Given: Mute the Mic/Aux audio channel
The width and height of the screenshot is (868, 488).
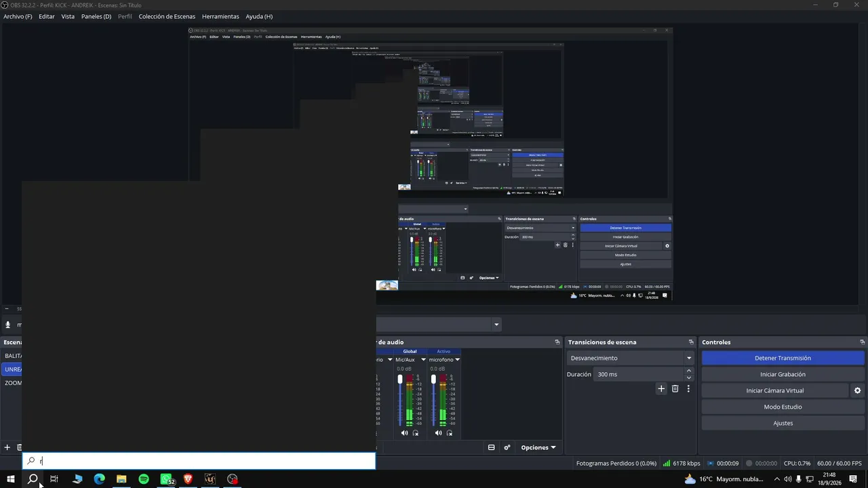Looking at the screenshot, I should point(405,433).
